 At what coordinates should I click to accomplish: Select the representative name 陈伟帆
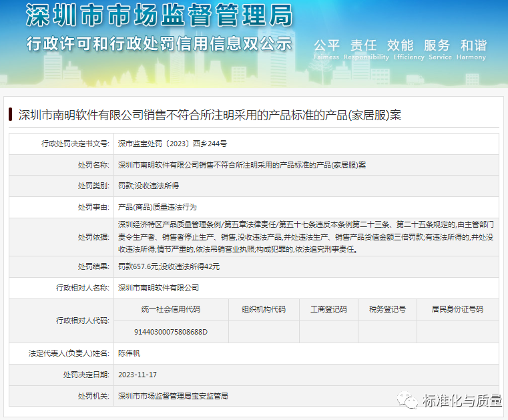click(129, 353)
